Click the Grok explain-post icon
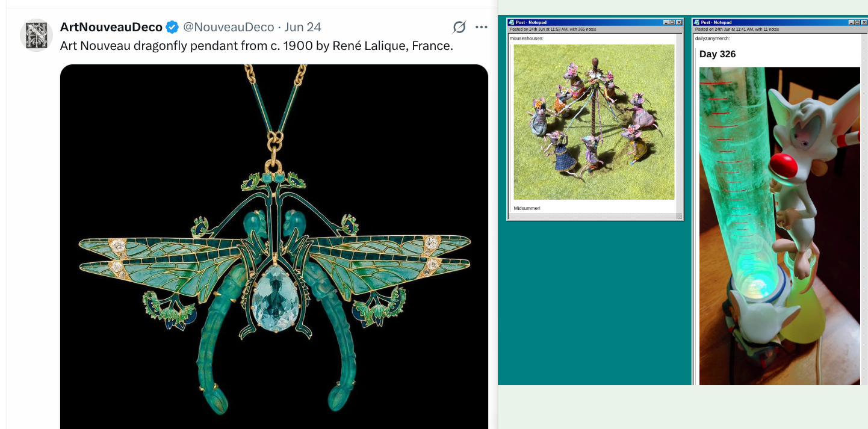This screenshot has width=868, height=429. 459,27
